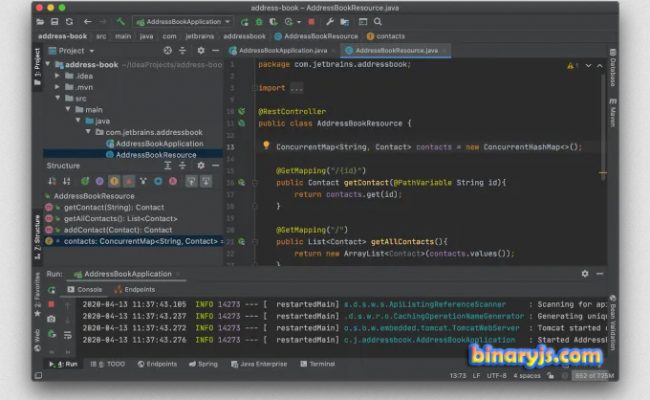Click the Open folder icon in main toolbar
Screen dimensions: 650x400
coord(40,22)
